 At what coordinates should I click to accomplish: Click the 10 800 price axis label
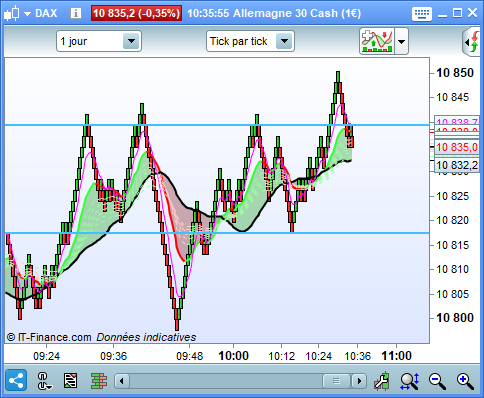455,318
